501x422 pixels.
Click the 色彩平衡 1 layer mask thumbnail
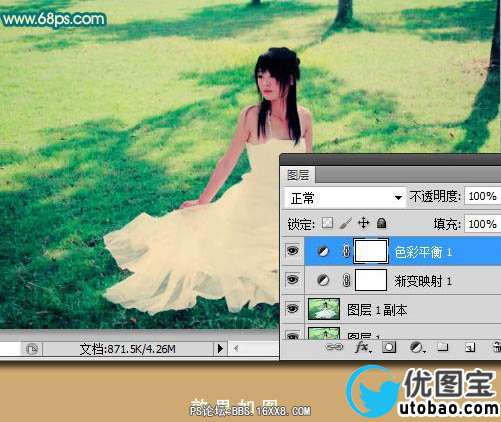click(x=371, y=251)
